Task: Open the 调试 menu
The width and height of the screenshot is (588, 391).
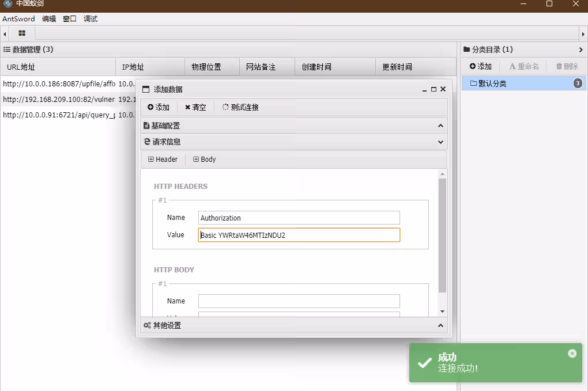Action: tap(91, 19)
